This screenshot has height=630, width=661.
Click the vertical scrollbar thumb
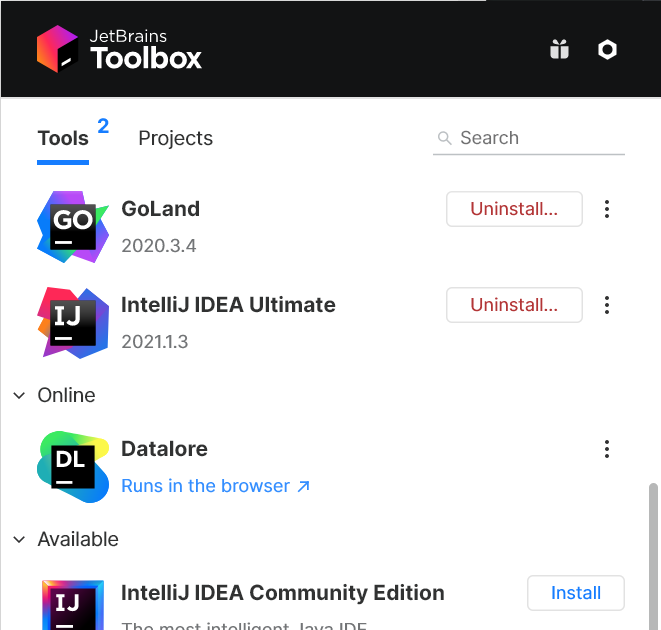pos(654,555)
